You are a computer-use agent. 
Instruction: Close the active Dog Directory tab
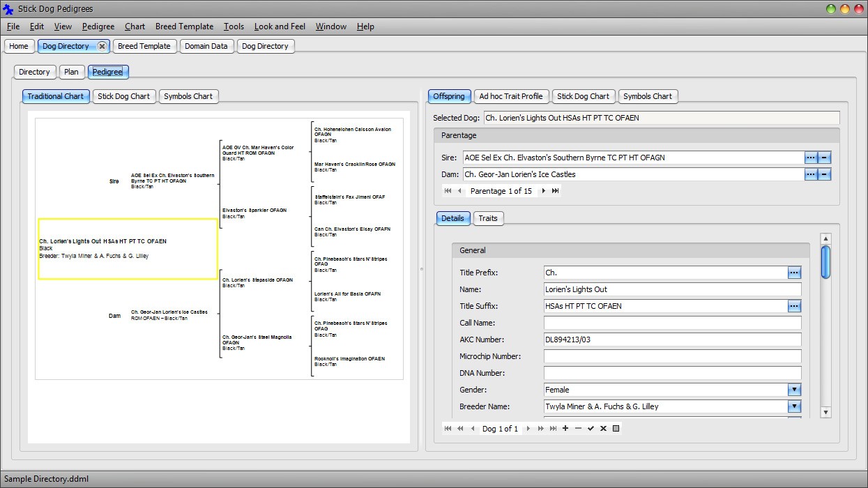(x=102, y=45)
